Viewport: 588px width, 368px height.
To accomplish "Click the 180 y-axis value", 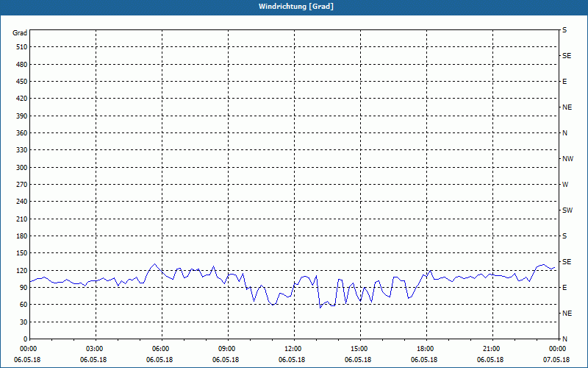I will pos(22,236).
